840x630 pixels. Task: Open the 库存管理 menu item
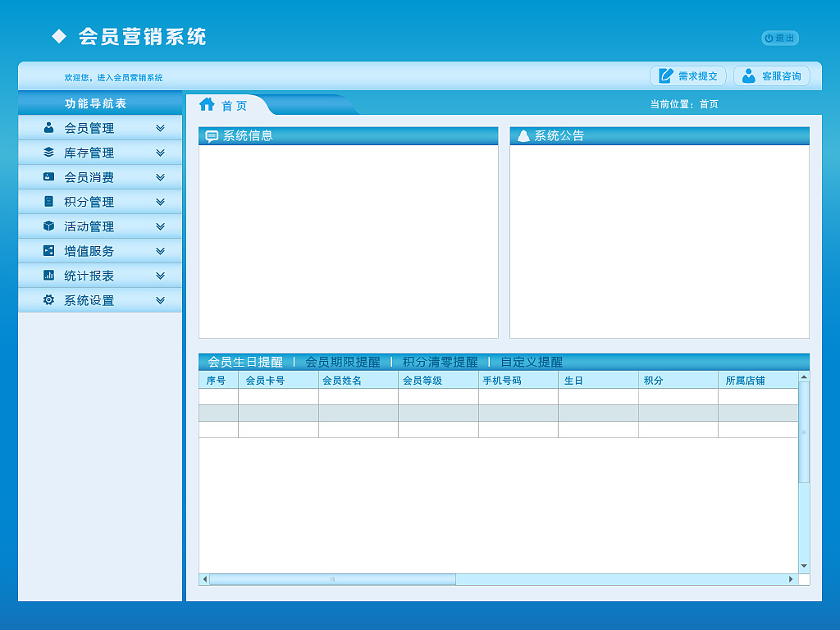tap(100, 153)
